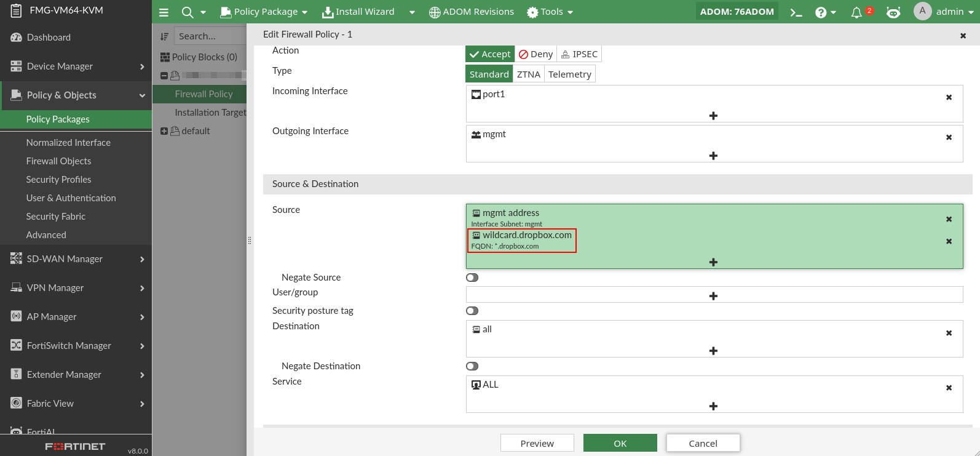Click the notifications bell icon

856,12
